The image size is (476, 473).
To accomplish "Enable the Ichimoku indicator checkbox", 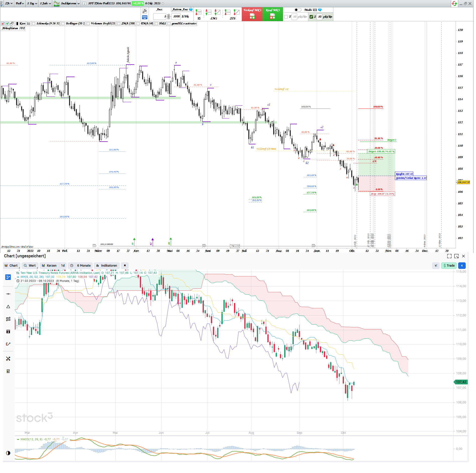I will 33,24.
